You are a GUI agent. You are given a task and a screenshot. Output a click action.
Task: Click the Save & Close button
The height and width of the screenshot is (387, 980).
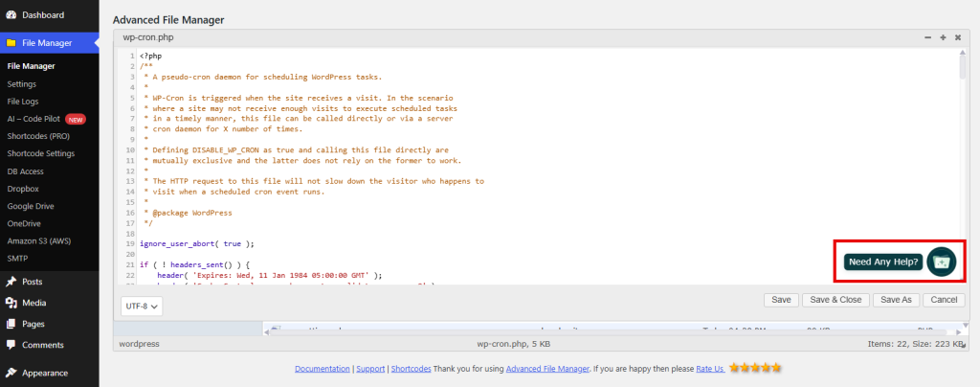[835, 300]
